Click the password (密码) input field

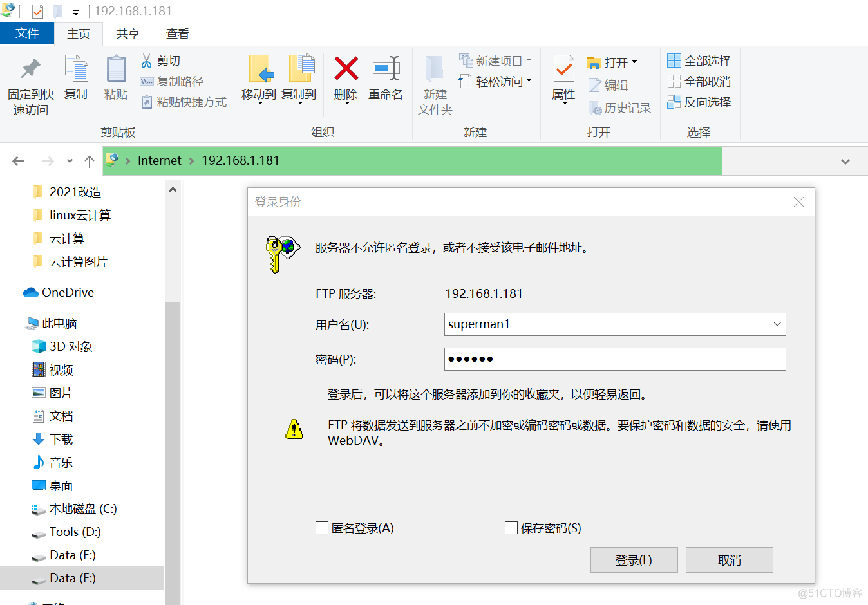[615, 359]
